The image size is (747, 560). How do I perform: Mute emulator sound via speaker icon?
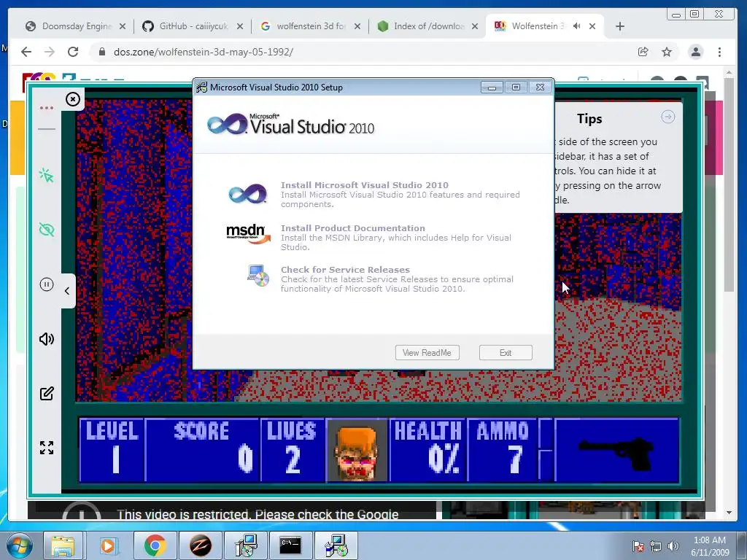click(x=47, y=339)
